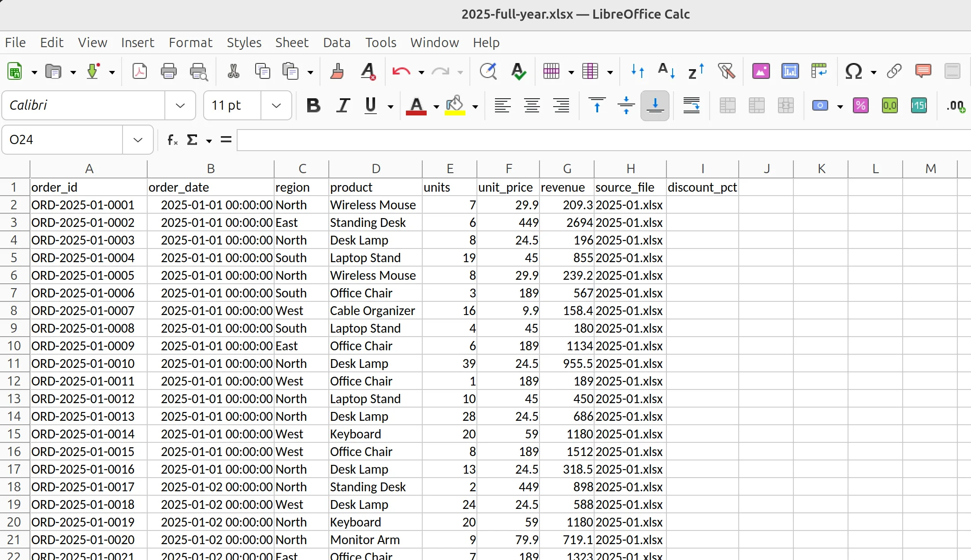971x560 pixels.
Task: Center cell content vertically
Action: 626,105
